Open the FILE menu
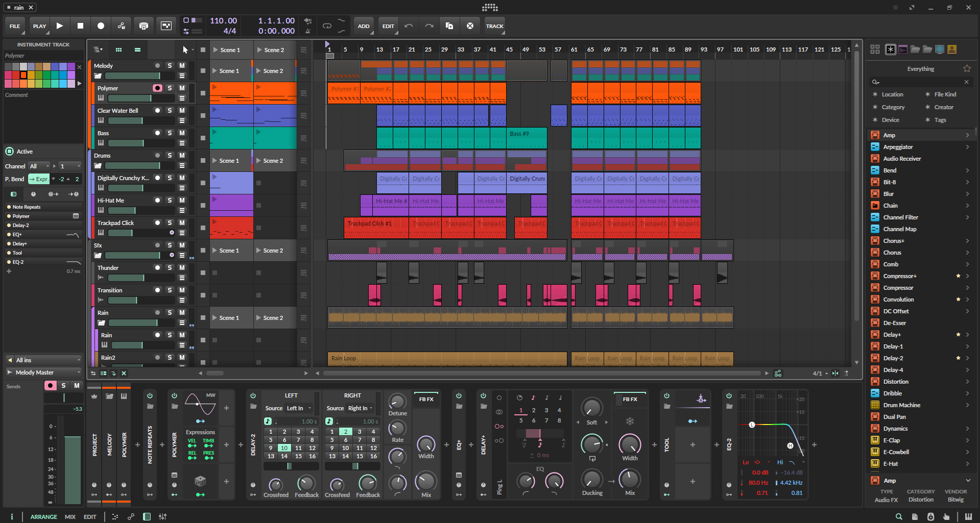 [x=15, y=26]
